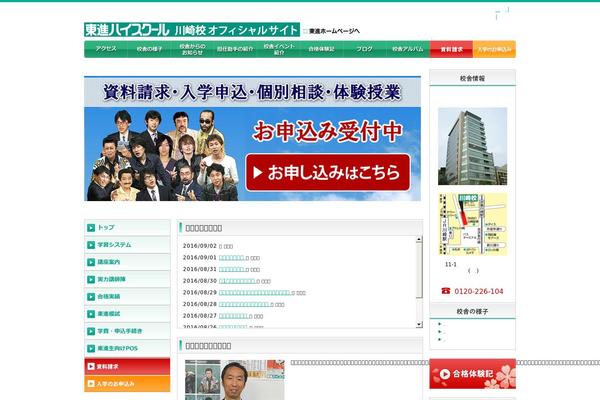Viewport: 600px width, 400px height.
Task: Click the arrow icon beside 講座案内
Action: point(91,262)
